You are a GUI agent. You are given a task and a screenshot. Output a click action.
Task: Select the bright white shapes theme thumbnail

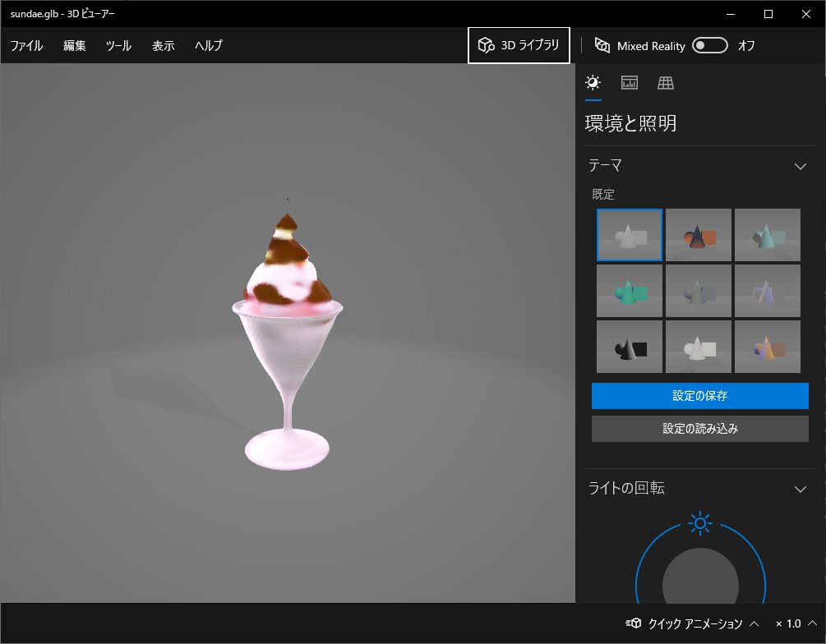click(x=699, y=347)
